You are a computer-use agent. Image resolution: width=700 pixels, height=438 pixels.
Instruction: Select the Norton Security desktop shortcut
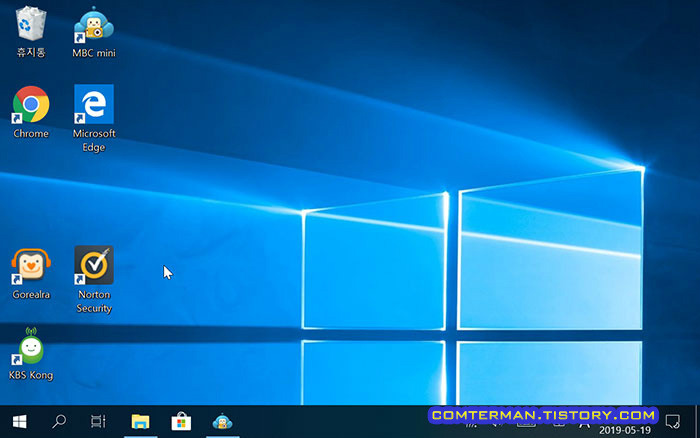(x=94, y=280)
